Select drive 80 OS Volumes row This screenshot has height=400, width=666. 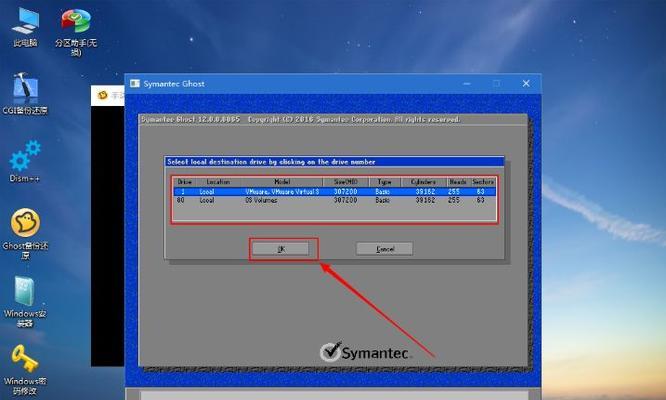point(334,200)
